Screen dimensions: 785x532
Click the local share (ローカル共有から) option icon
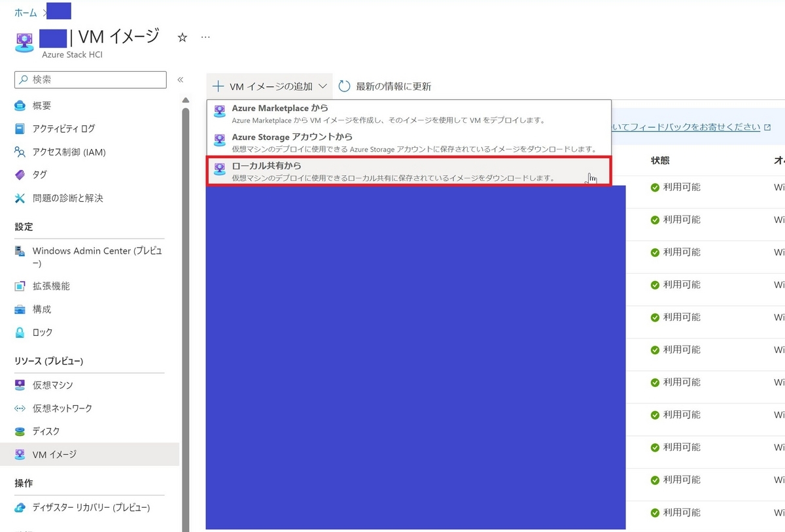(220, 169)
